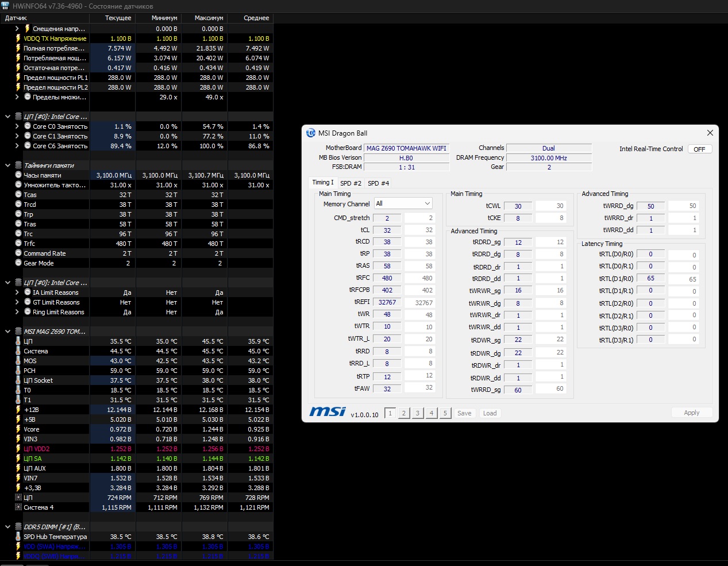
Task: Click the thermometer icon of ЦП Socket
Action: 18,380
